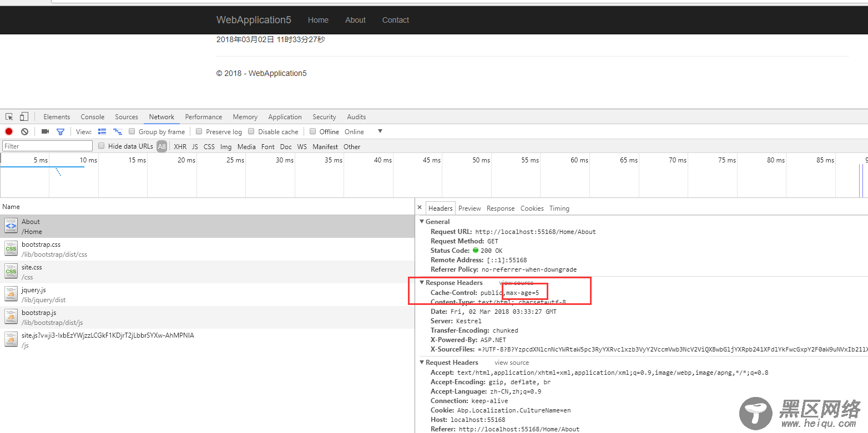Select the jquery.js request row

pyautogui.click(x=208, y=294)
